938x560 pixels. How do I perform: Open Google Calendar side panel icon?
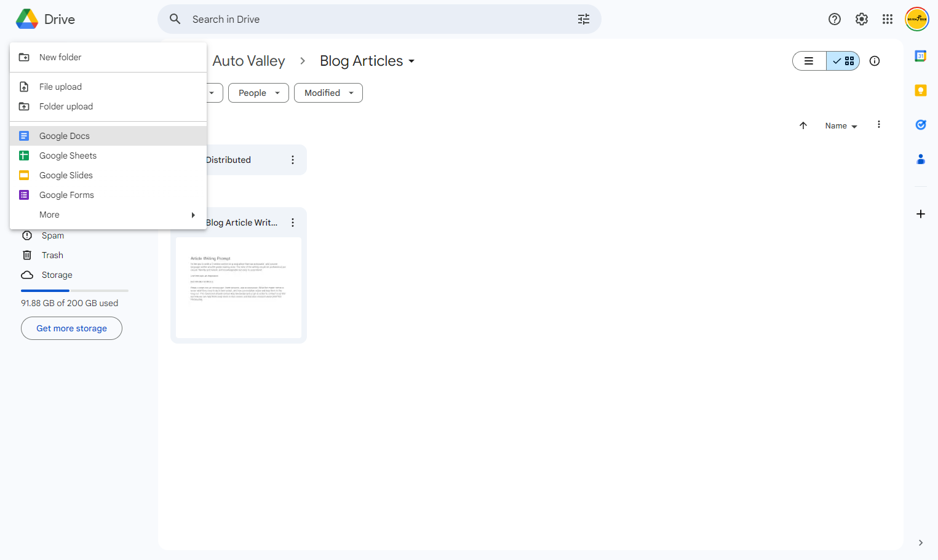click(921, 56)
